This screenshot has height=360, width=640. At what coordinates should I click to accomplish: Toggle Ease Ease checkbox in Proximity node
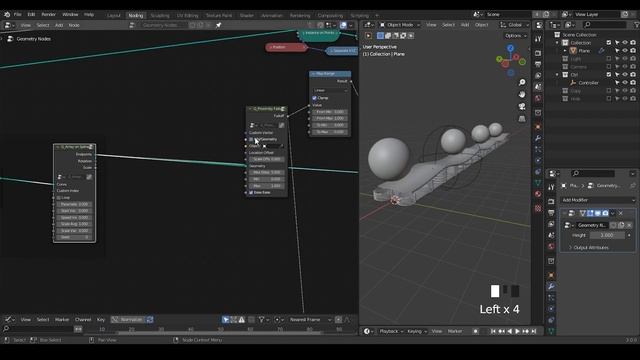[251, 193]
